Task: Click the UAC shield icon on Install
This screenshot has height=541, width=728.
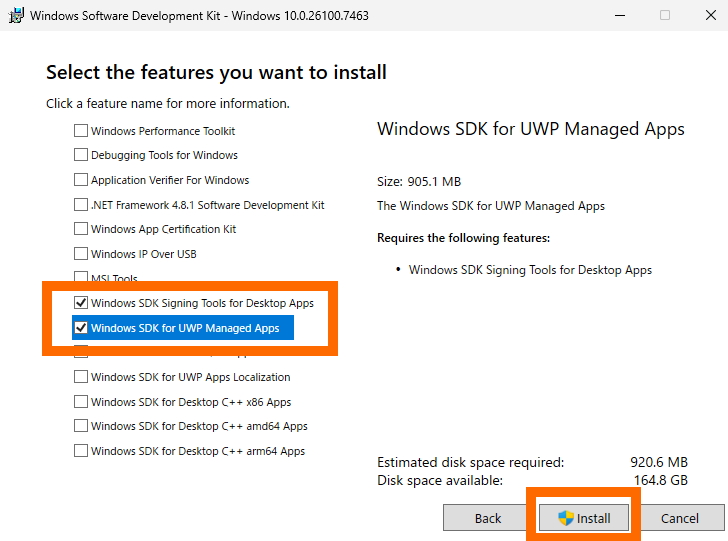Action: [x=566, y=519]
